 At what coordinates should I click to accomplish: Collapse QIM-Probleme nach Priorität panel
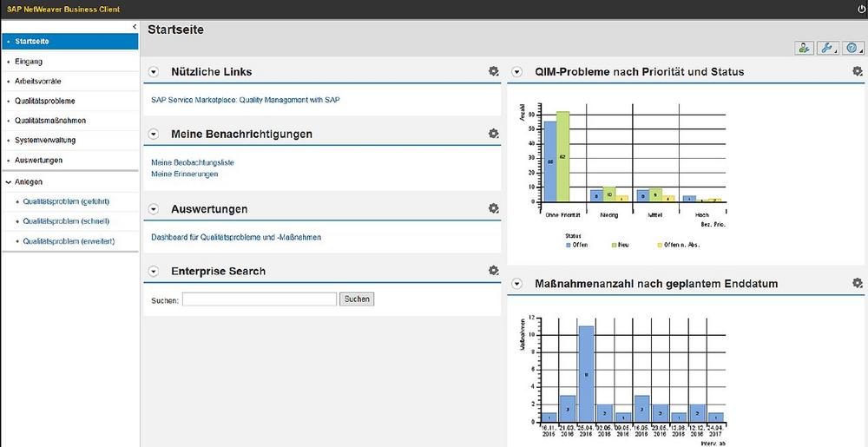tap(517, 72)
